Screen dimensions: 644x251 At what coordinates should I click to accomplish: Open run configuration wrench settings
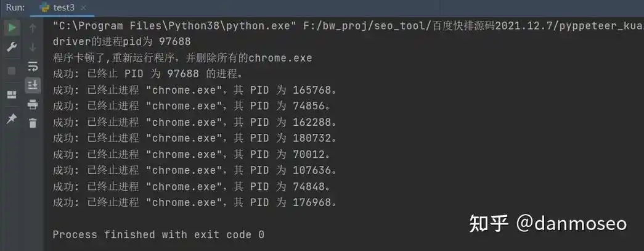click(x=11, y=47)
